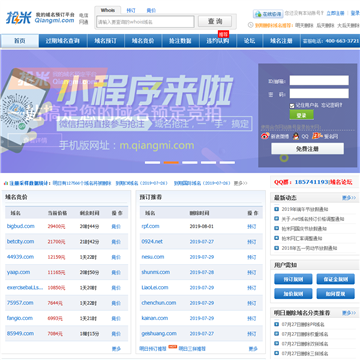This screenshot has height=360, width=360.
Task: Select the second orange banner slide indicator
Action: point(171,162)
